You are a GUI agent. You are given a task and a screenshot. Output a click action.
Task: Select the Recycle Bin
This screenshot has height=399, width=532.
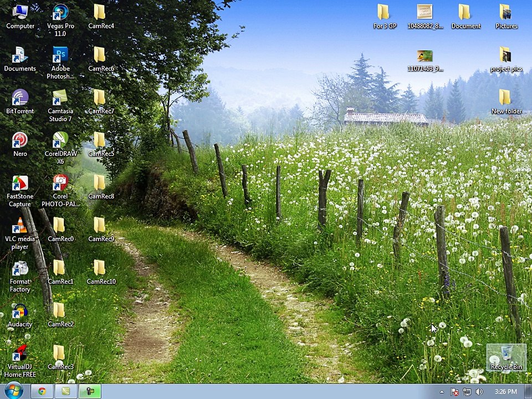(506, 357)
